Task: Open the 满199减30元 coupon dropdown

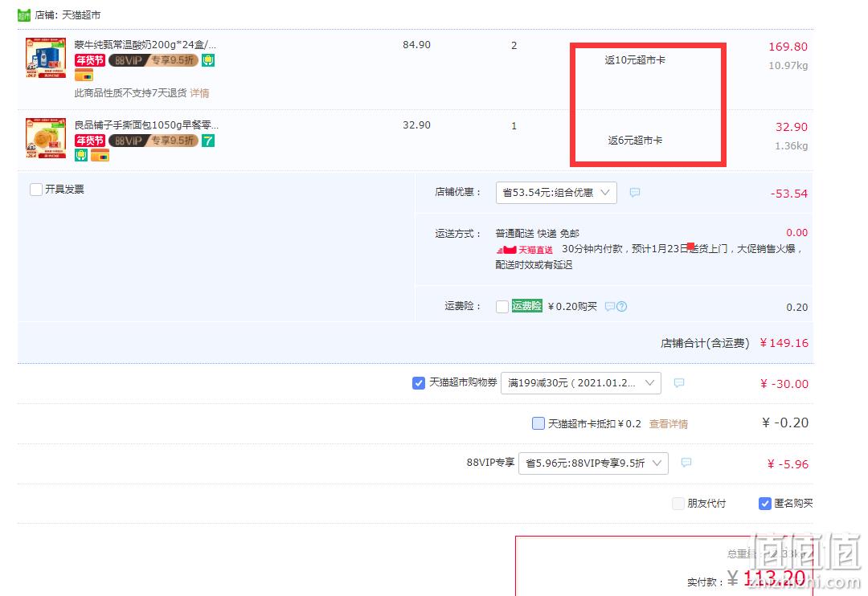Action: click(x=581, y=383)
